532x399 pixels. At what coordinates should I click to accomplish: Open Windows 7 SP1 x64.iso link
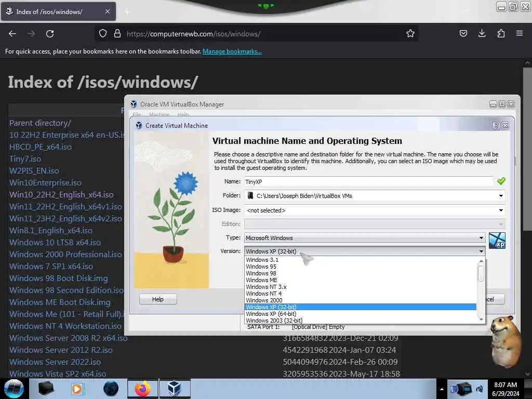click(51, 267)
